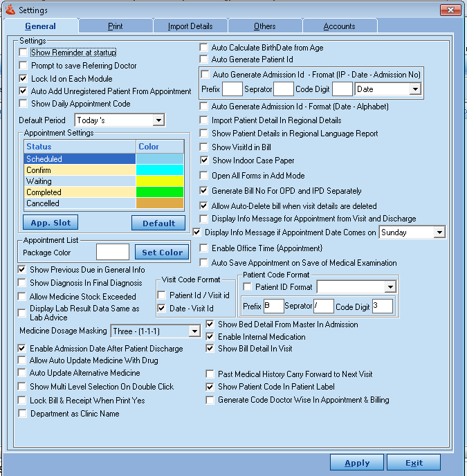This screenshot has width=467, height=476.
Task: Switch to the Print tab
Action: (116, 26)
